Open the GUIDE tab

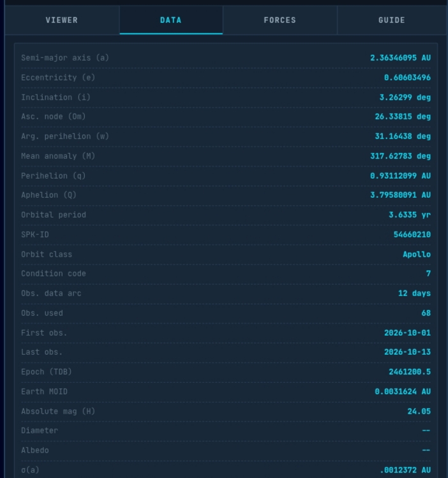point(392,20)
